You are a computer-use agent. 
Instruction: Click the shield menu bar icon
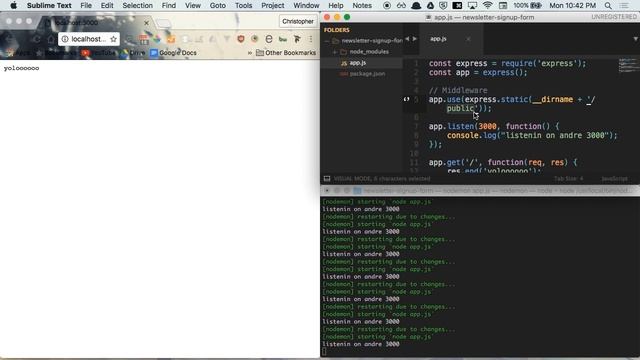pyautogui.click(x=443, y=6)
